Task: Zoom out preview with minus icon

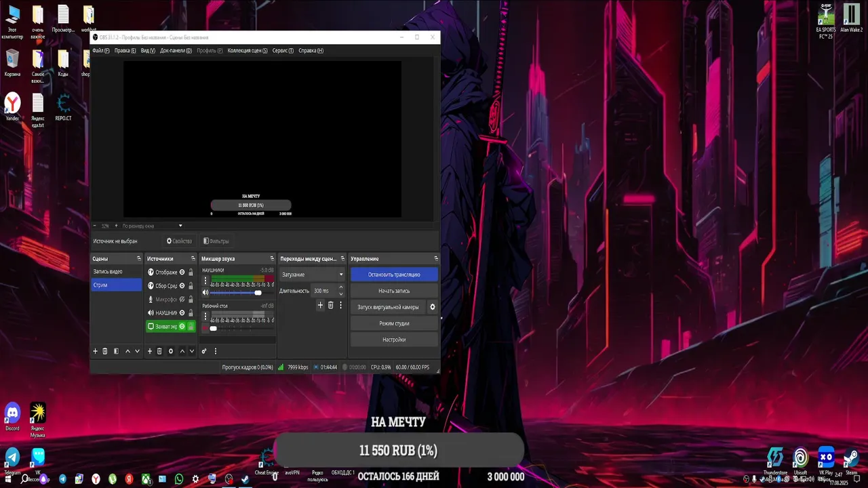Action: [x=94, y=226]
